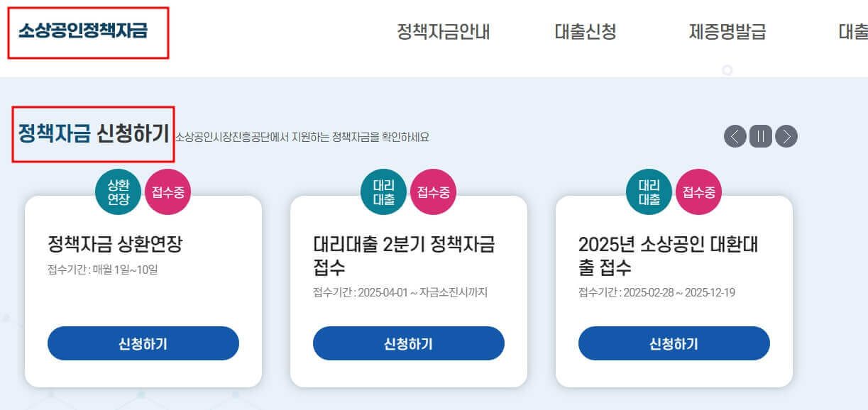
Task: Click the 대리대출 badge on 2분기 card
Action: (x=385, y=191)
